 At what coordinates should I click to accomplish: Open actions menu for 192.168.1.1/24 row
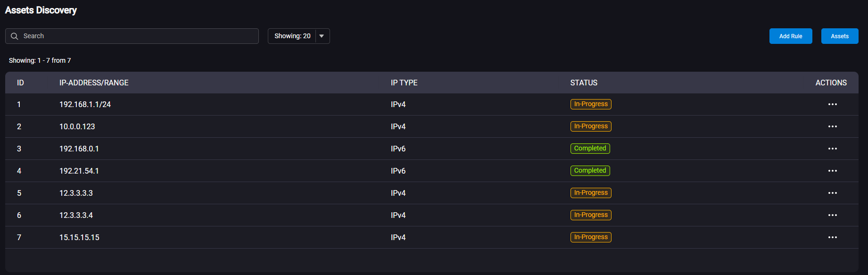pos(832,104)
